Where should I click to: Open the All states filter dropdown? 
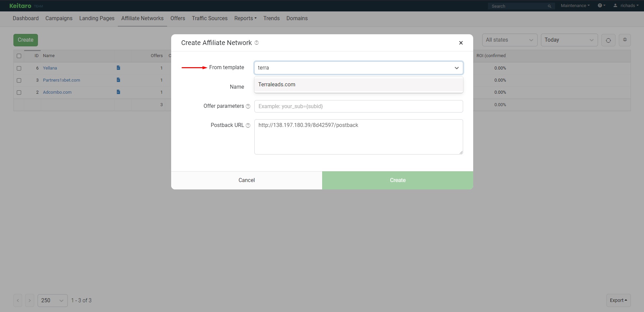click(509, 40)
